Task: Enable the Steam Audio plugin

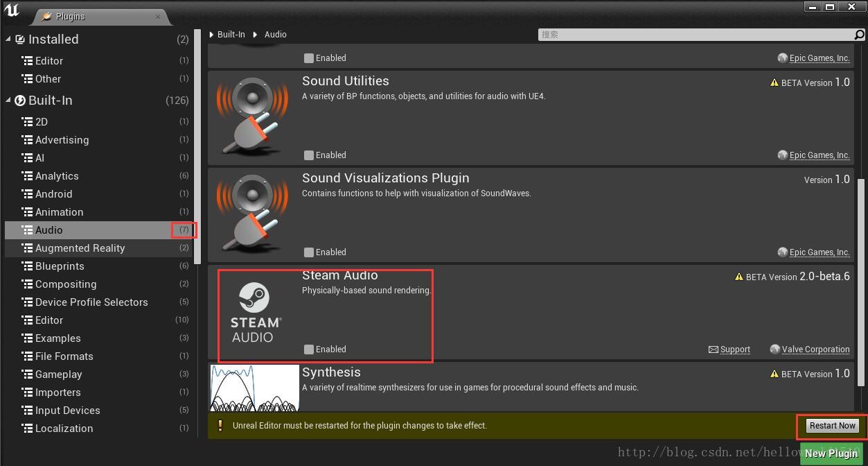Action: [x=309, y=349]
